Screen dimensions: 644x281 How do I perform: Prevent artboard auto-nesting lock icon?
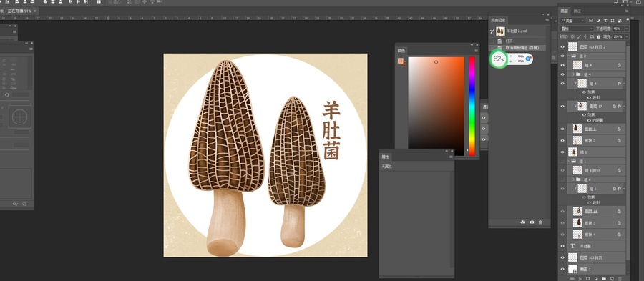[592, 36]
